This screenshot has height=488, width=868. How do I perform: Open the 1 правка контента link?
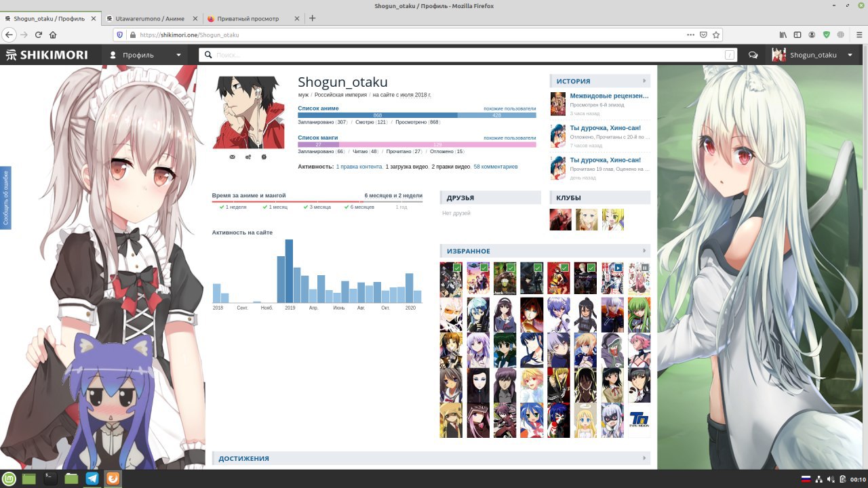click(x=359, y=167)
